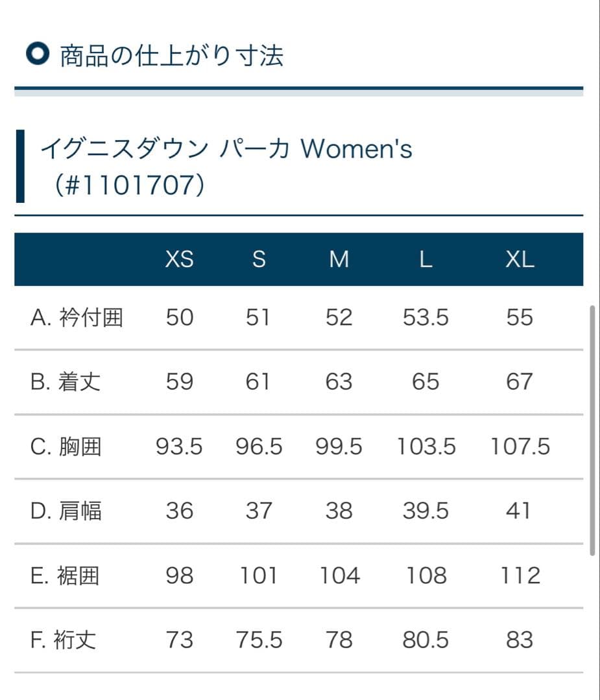Click the F. 裄丈 row label
The image size is (600, 700).
64,640
